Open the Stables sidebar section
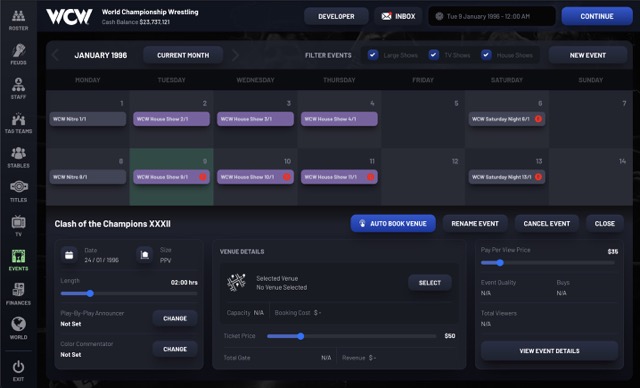 pos(18,157)
